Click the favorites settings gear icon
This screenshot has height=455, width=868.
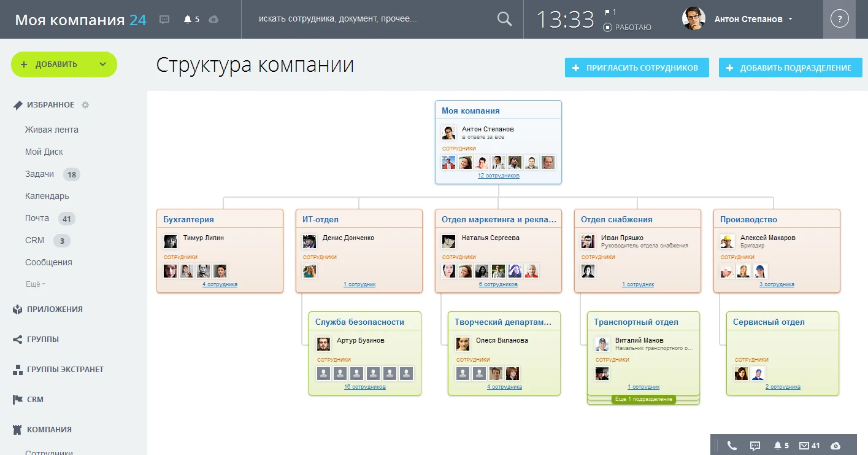pyautogui.click(x=85, y=105)
